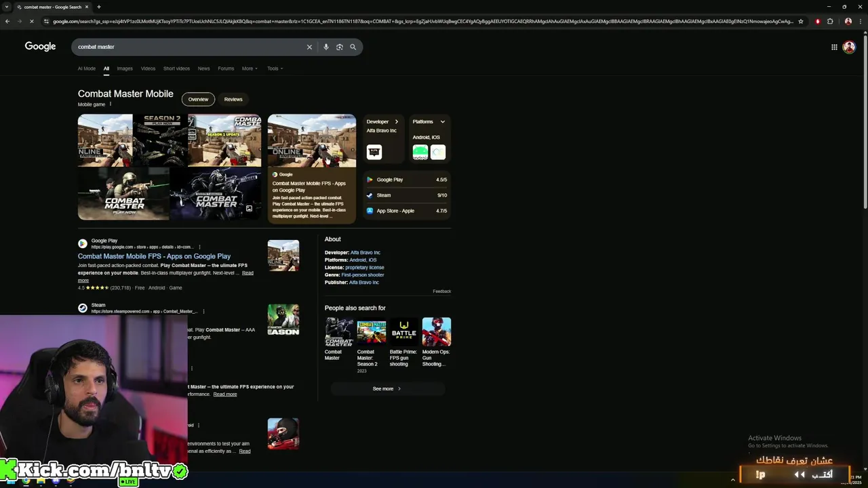Search by image with Google Lens icon
Viewport: 868px width, 488px height.
(x=340, y=47)
